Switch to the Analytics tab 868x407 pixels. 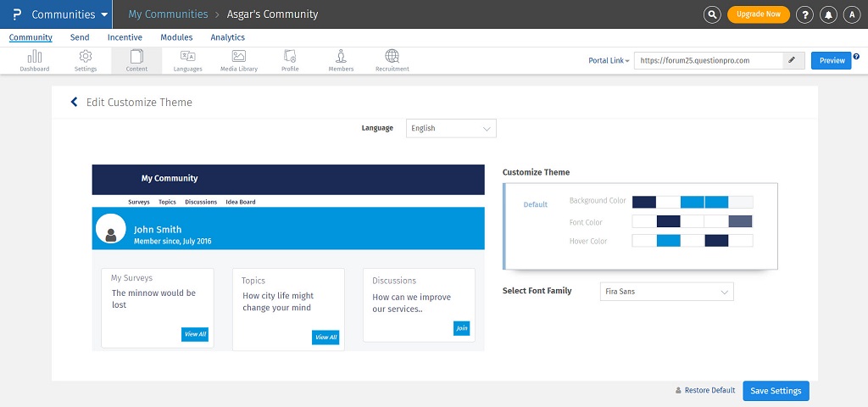227,37
